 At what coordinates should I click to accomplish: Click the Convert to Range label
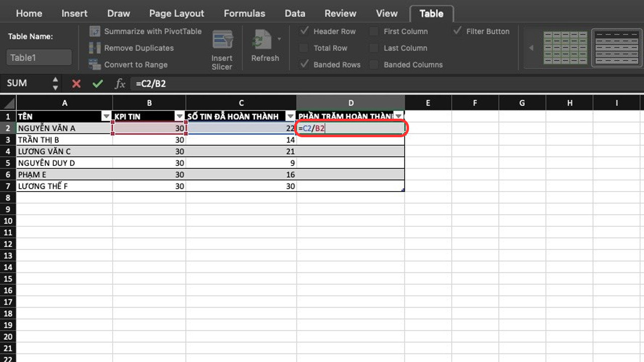click(x=136, y=64)
